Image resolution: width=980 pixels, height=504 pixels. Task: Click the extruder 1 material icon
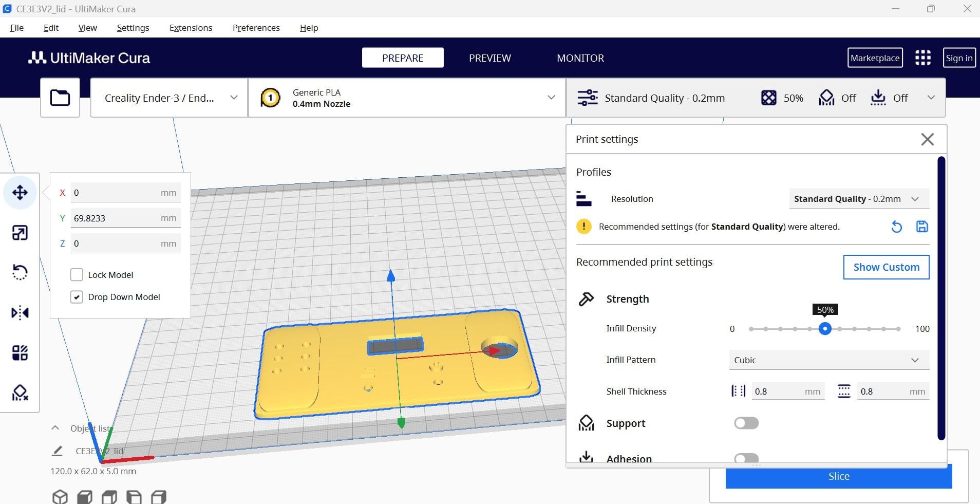coord(270,98)
